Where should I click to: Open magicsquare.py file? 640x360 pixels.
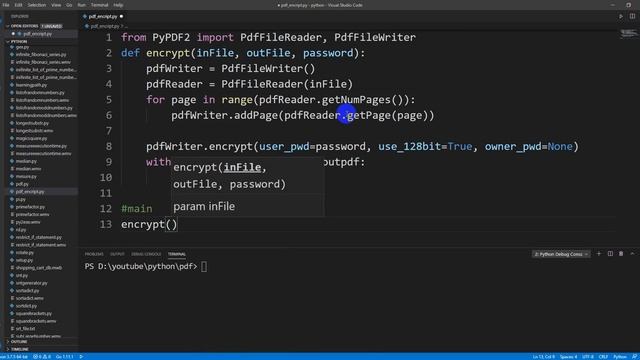pos(31,138)
